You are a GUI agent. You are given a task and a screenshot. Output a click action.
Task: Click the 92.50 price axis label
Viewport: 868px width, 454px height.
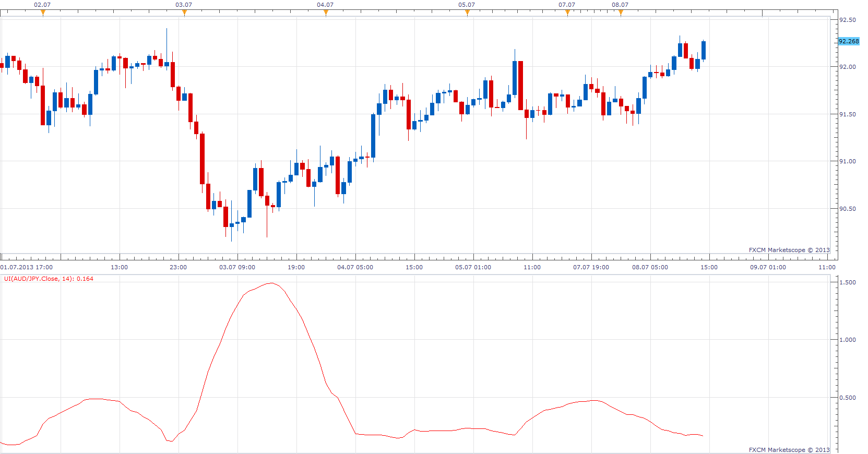point(848,20)
